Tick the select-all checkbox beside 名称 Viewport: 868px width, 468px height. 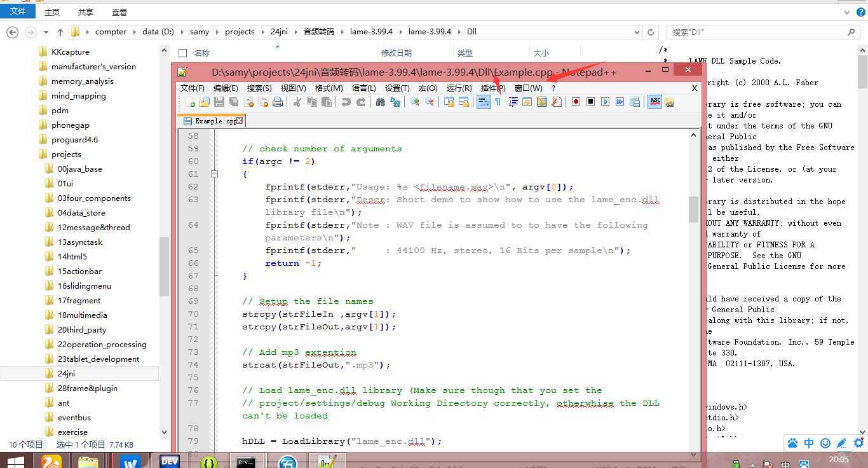click(x=183, y=53)
